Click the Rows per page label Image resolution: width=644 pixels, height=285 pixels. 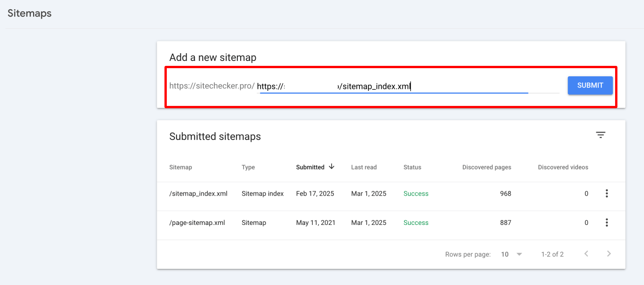(x=468, y=254)
